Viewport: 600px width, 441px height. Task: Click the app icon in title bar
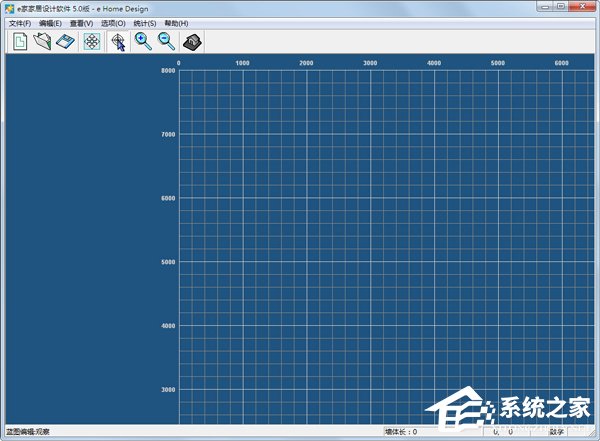pyautogui.click(x=8, y=7)
